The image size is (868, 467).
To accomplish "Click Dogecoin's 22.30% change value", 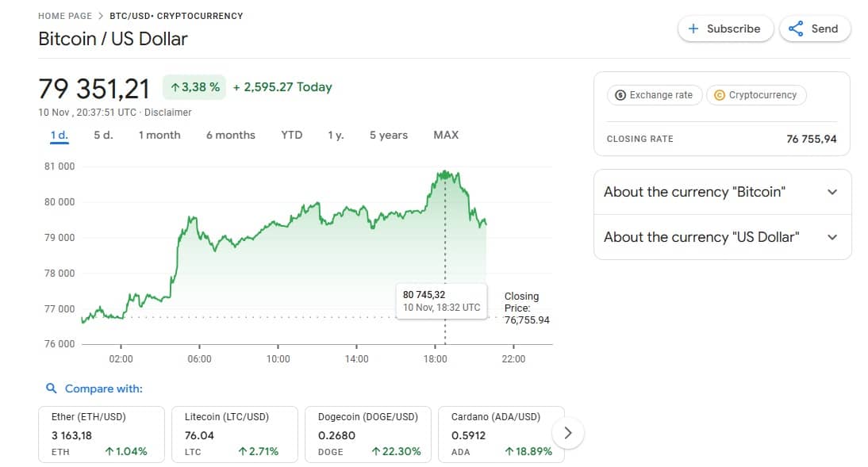I will tap(397, 451).
